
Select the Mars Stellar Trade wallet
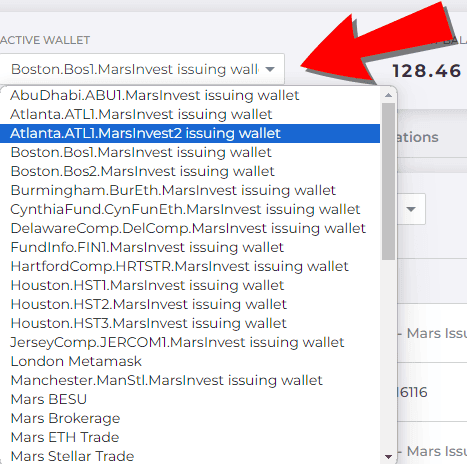190,456
